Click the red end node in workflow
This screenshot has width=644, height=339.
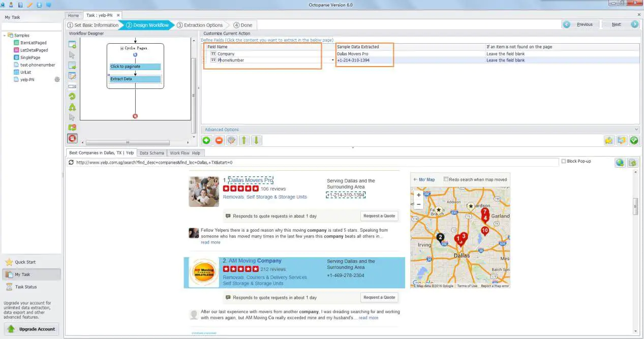135,116
